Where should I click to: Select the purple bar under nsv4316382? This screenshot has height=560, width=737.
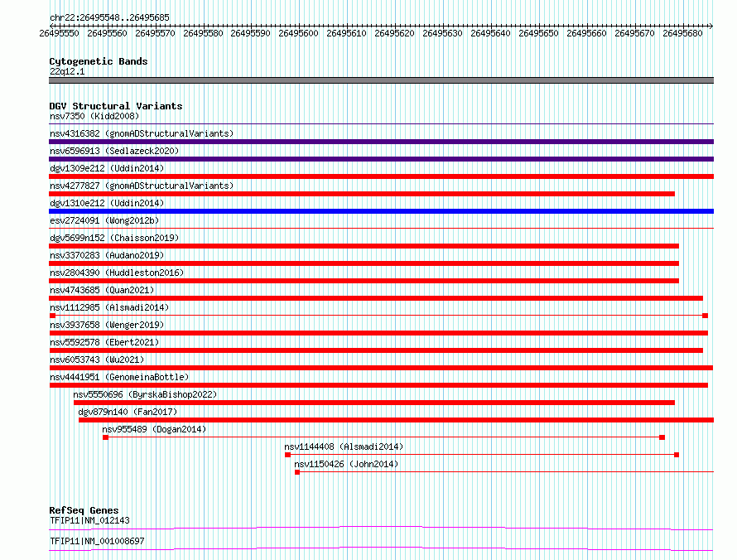point(381,142)
